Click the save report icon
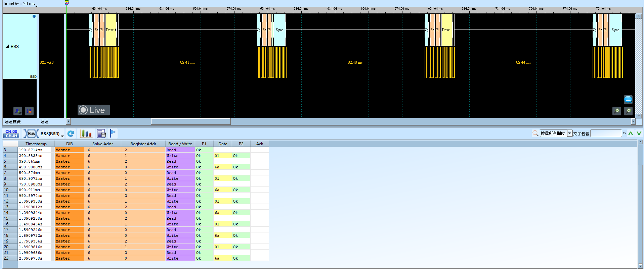 tap(101, 133)
